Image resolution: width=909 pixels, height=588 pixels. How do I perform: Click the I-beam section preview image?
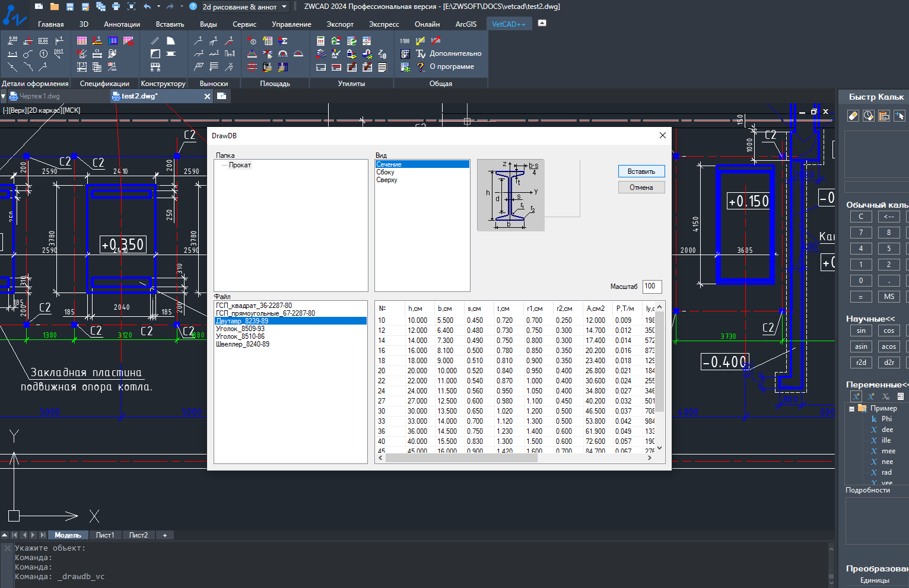click(511, 195)
